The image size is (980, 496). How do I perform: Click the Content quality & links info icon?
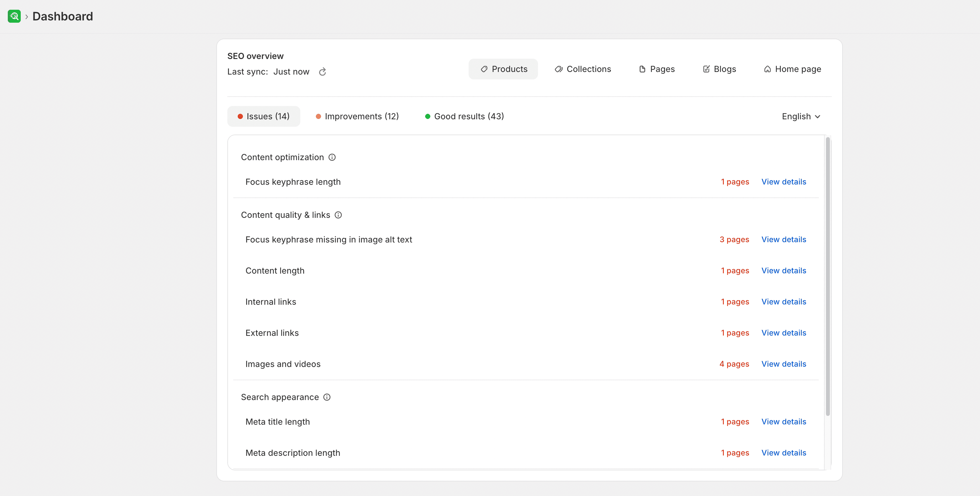click(x=338, y=215)
